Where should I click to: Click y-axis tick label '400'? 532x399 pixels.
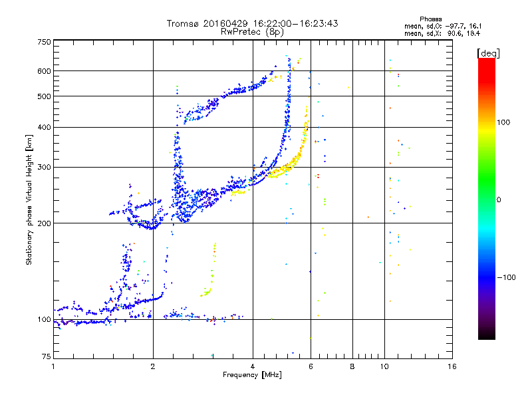tap(44, 128)
